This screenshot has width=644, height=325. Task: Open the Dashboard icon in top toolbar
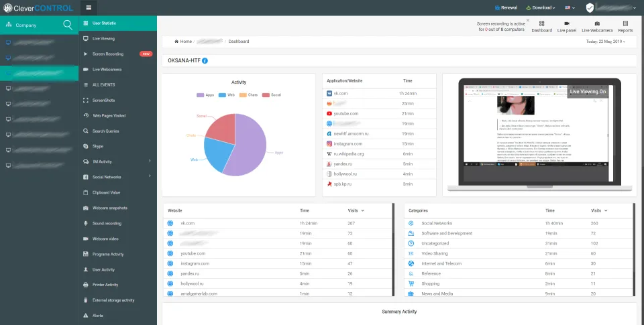(x=541, y=26)
